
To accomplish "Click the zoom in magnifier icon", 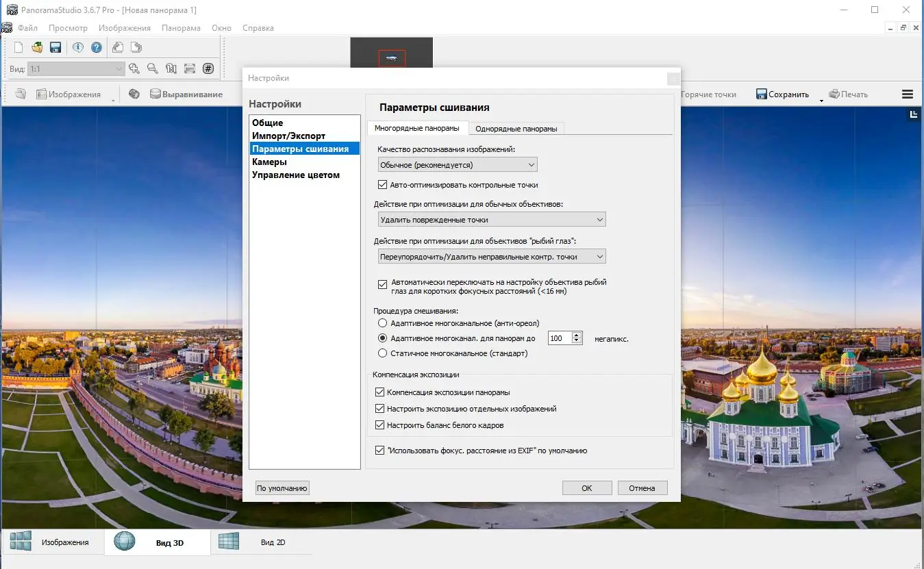I will click(x=134, y=68).
